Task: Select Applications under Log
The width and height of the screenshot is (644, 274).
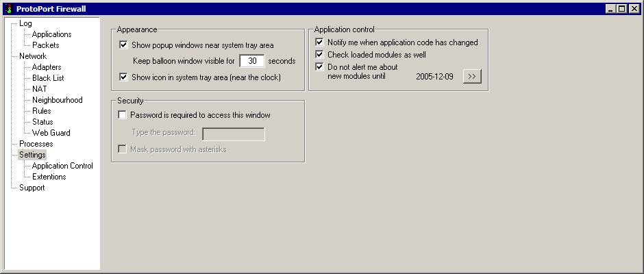Action: coord(51,34)
